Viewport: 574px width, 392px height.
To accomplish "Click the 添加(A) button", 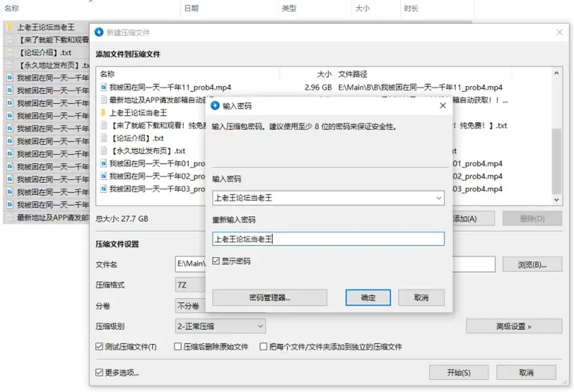I will click(473, 219).
